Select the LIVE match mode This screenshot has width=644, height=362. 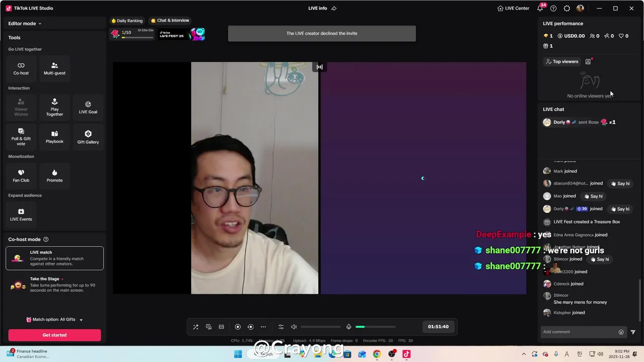tap(54, 258)
